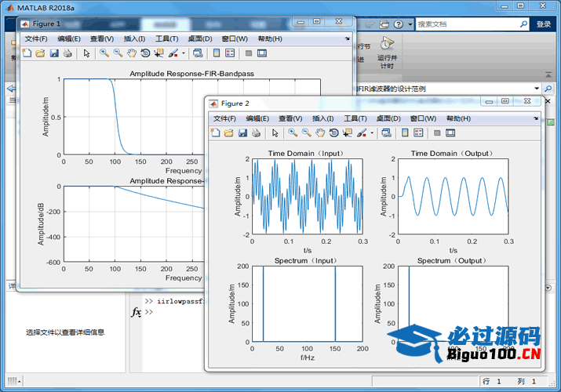This screenshot has width=561, height=392.
Task: Click the fx function browser icon
Action: tap(137, 312)
